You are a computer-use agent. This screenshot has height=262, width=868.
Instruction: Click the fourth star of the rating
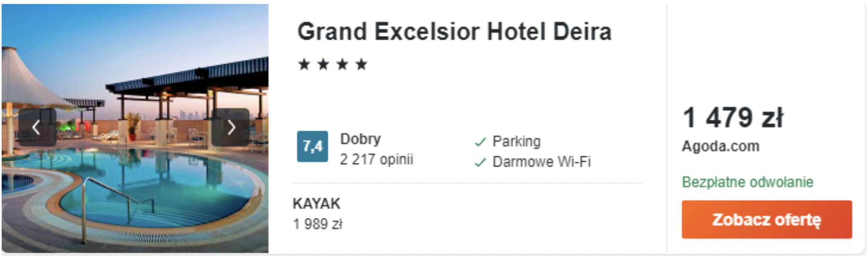coord(361,64)
